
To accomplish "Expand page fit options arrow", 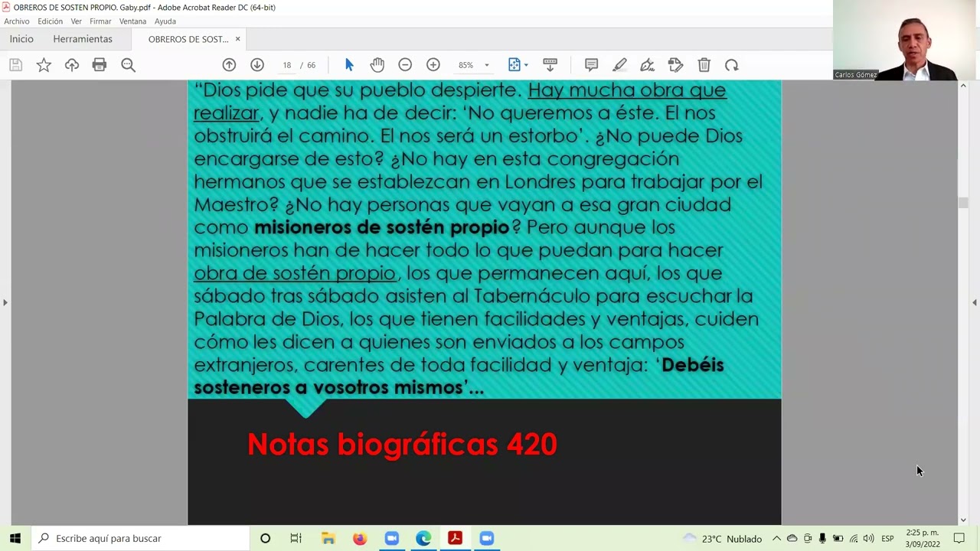I will [526, 65].
